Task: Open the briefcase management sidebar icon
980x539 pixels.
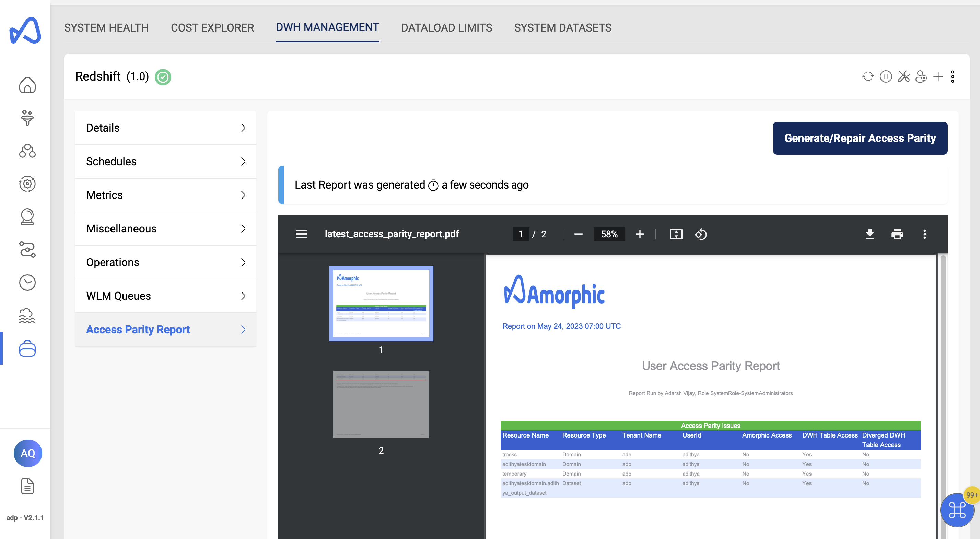Action: point(27,349)
